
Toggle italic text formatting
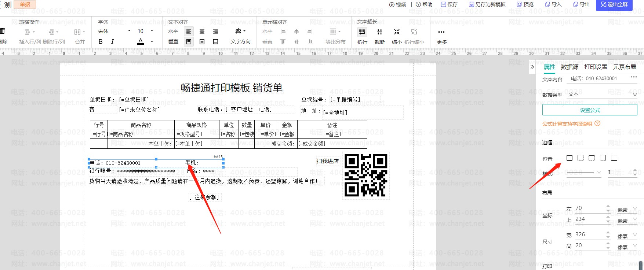tap(112, 42)
